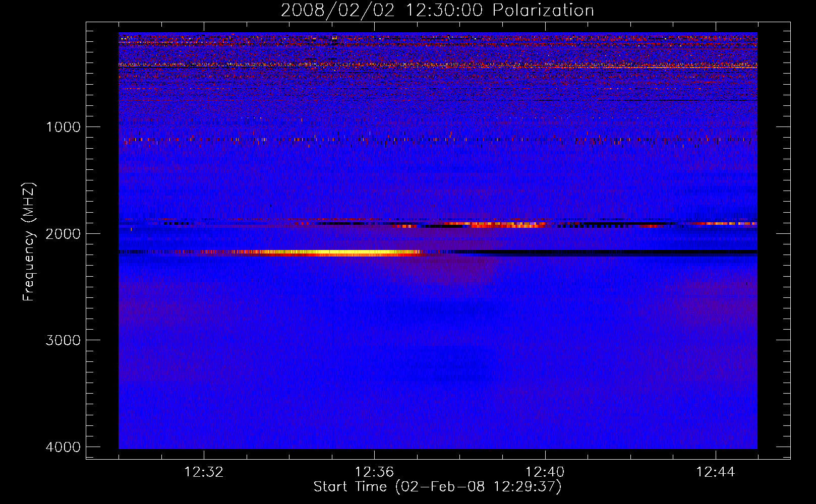
Task: Click the 1000 frequency tick label
Action: (63, 127)
